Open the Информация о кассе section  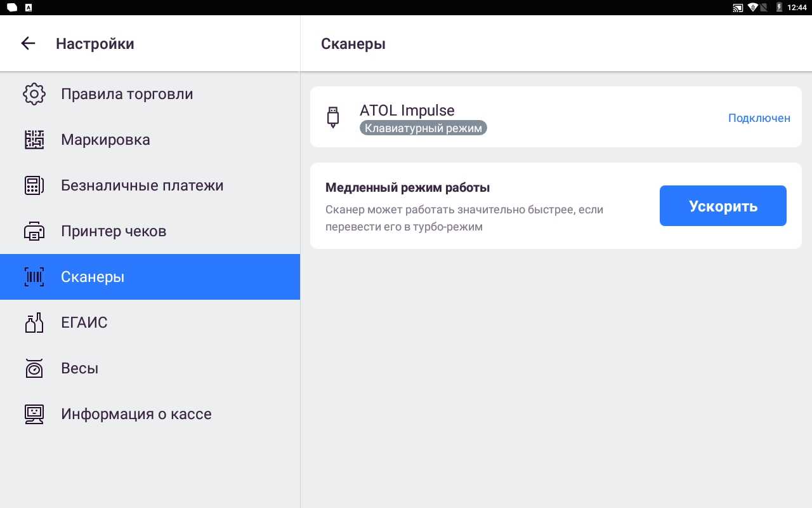pos(136,414)
